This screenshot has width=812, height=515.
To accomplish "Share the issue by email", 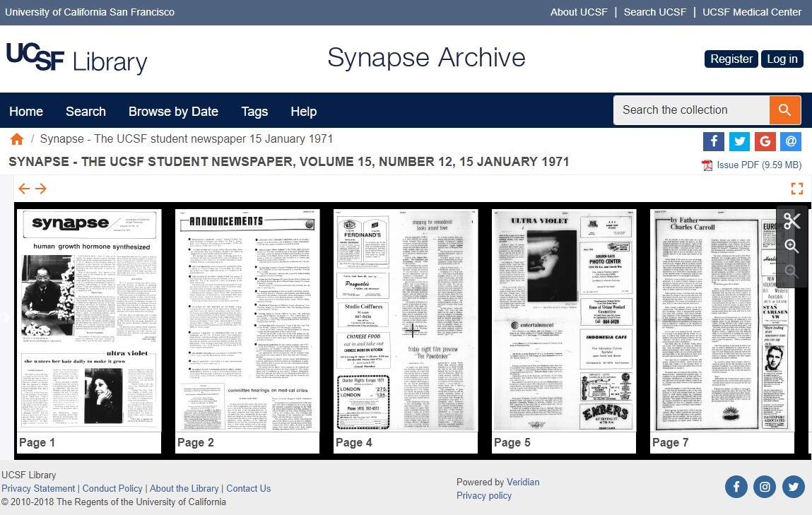I will coord(790,141).
